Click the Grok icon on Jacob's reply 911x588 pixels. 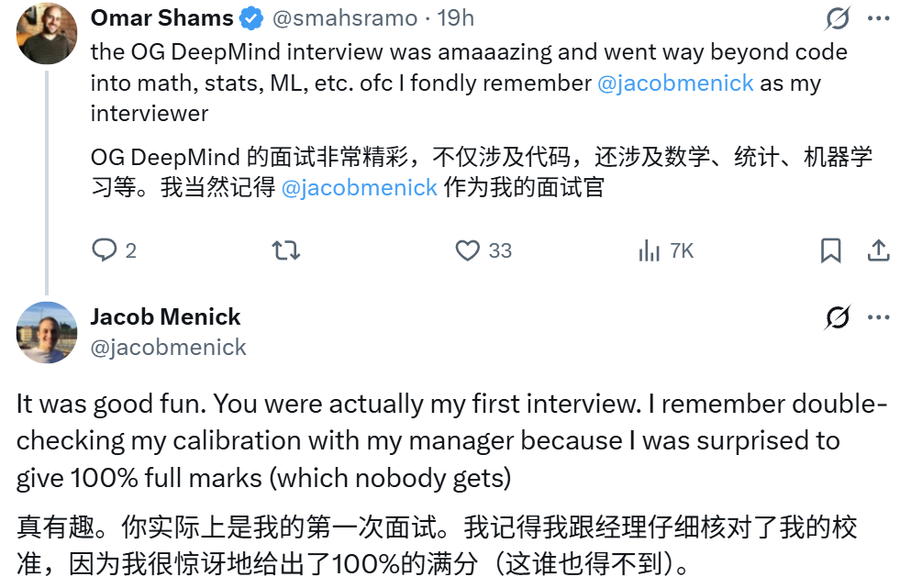836,317
